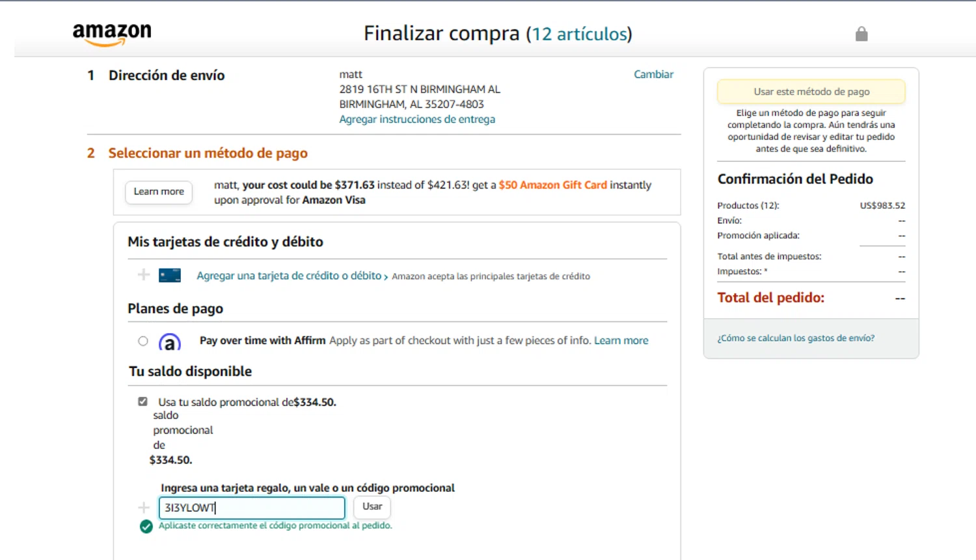Click the Dirección de envío heading

pos(167,75)
